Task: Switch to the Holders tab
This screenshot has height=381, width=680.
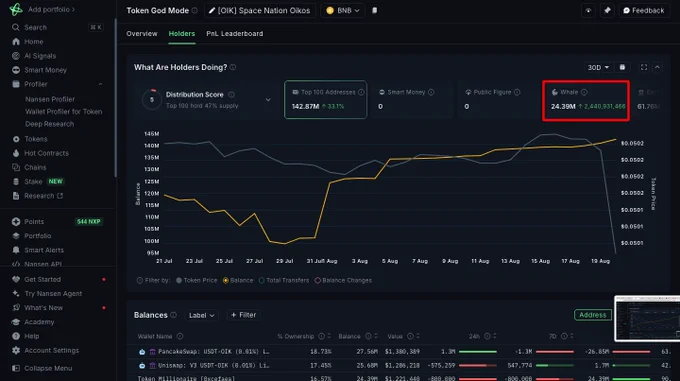Action: [x=182, y=33]
